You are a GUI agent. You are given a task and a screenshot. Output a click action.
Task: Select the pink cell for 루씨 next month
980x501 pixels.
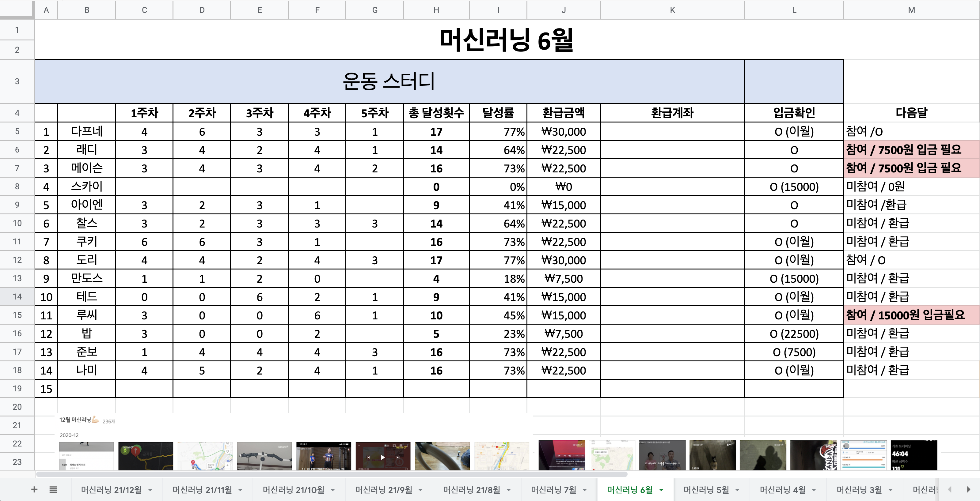tap(911, 315)
